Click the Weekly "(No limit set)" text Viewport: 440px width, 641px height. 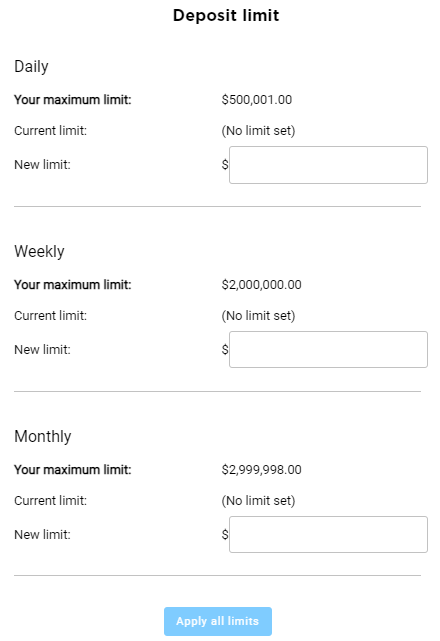coord(258,316)
